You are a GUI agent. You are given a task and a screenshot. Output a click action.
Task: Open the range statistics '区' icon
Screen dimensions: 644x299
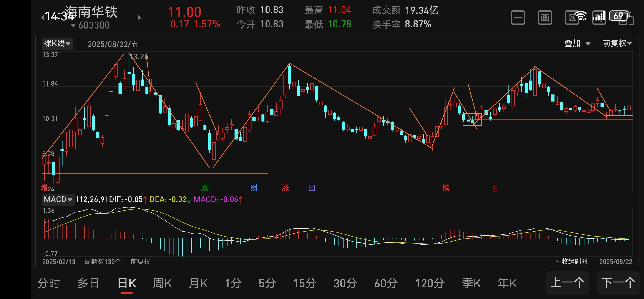572,18
